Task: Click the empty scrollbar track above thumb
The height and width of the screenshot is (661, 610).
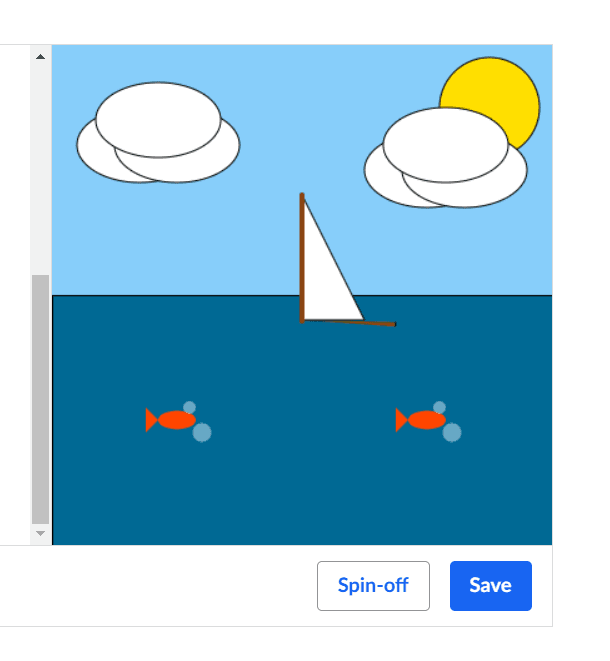Action: (x=40, y=169)
